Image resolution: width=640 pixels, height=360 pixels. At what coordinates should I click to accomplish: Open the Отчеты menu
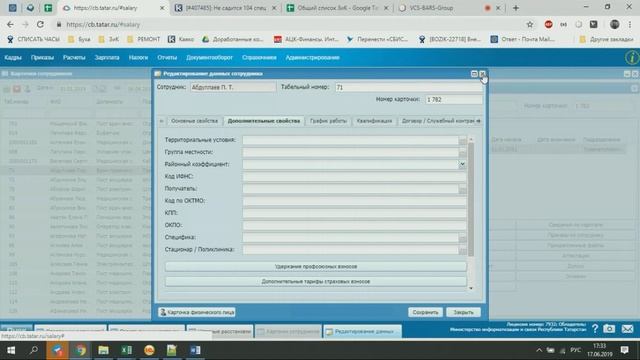pyautogui.click(x=167, y=58)
